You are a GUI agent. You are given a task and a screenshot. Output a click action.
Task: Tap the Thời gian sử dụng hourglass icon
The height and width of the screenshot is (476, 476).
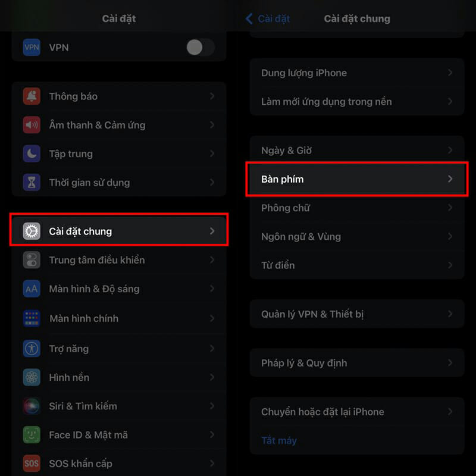[32, 183]
